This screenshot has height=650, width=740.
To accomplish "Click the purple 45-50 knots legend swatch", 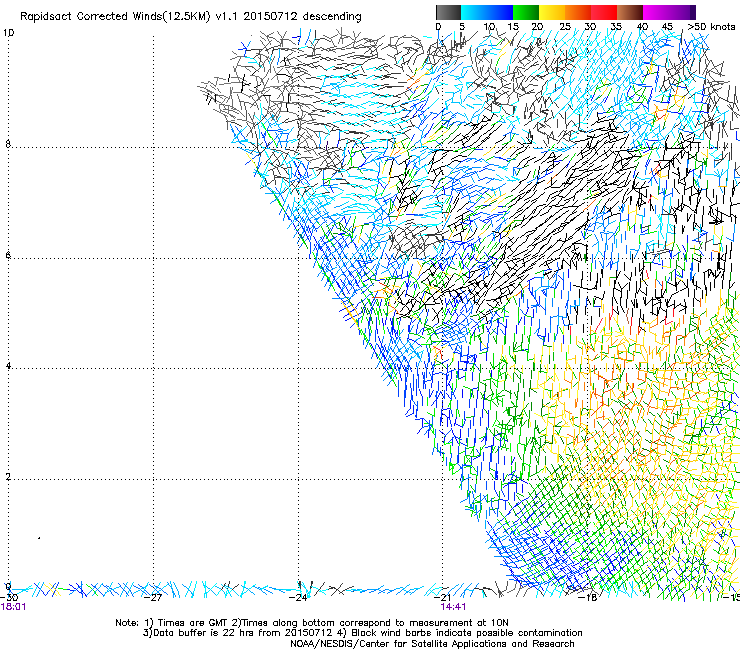I will coord(682,12).
